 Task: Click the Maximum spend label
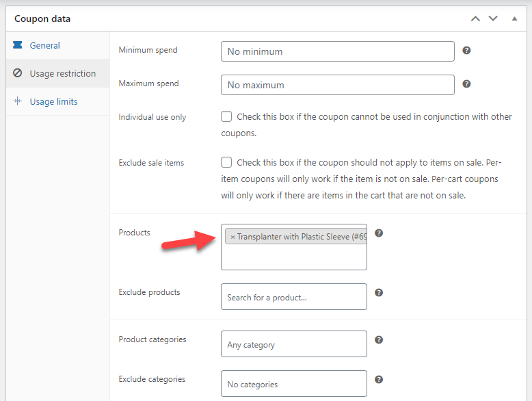(148, 83)
